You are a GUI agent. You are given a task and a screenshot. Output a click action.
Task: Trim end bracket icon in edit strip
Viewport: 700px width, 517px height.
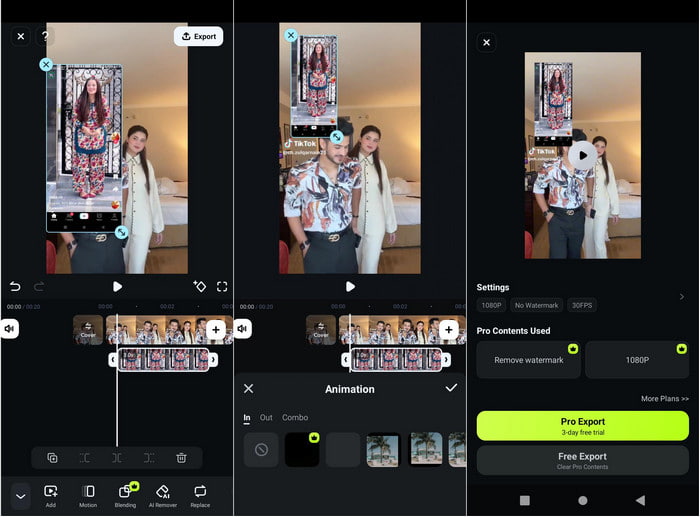(149, 458)
